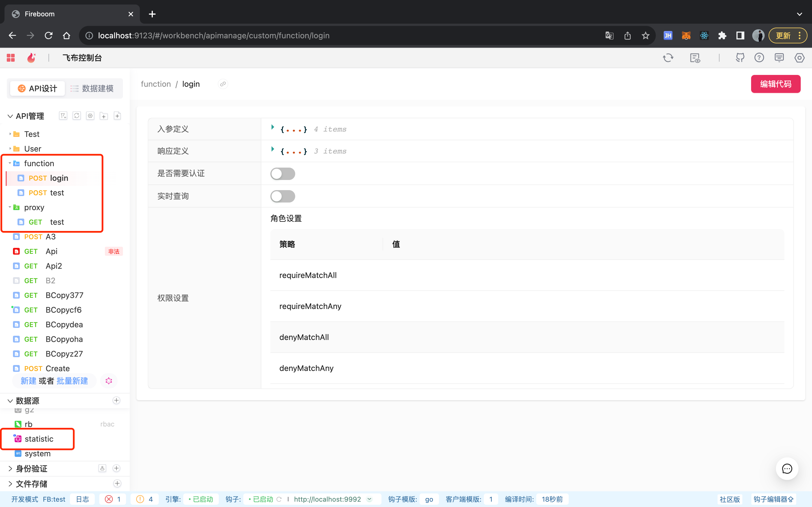Click the copy link icon beside login
The height and width of the screenshot is (507, 812).
(223, 84)
